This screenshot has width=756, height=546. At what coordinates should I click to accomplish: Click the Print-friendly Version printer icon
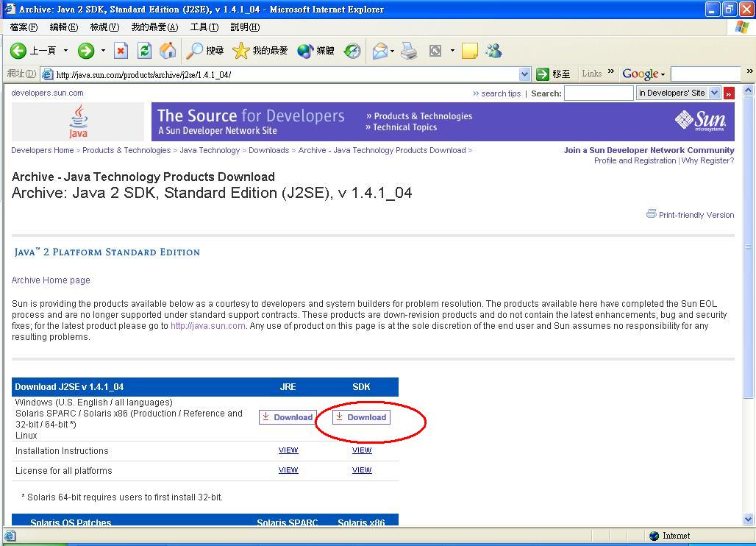(651, 213)
